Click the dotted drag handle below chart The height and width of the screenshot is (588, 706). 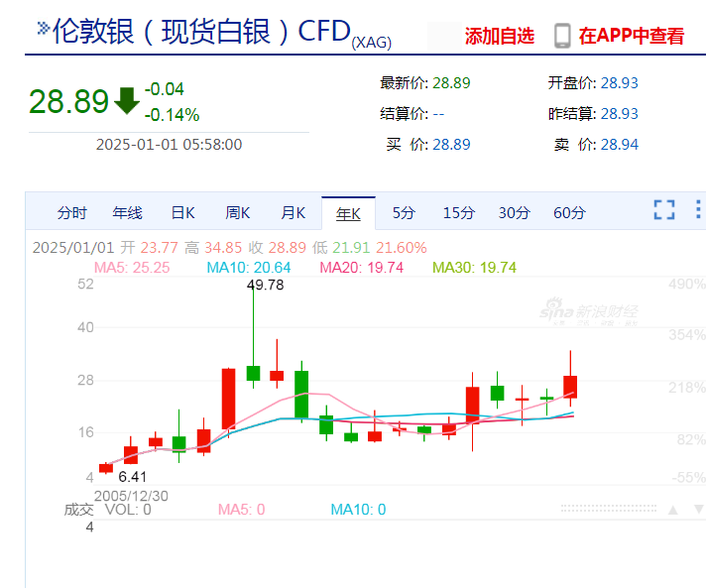click(607, 509)
